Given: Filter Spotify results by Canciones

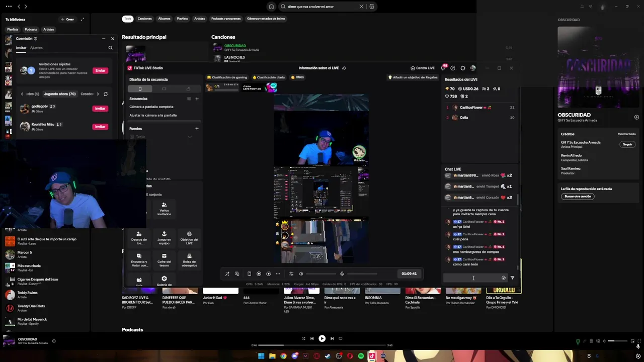Looking at the screenshot, I should coord(145,19).
